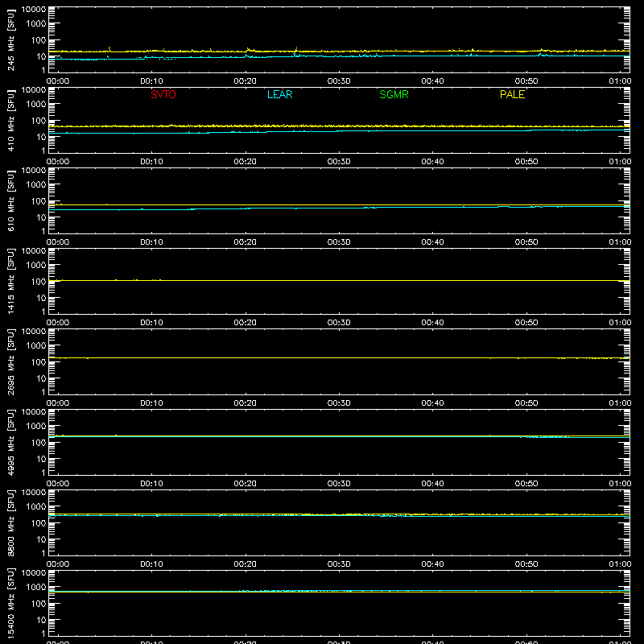644x644 pixels.
Task: Select the '245 MHz [SFU]' axis title
Action: click(x=11, y=39)
